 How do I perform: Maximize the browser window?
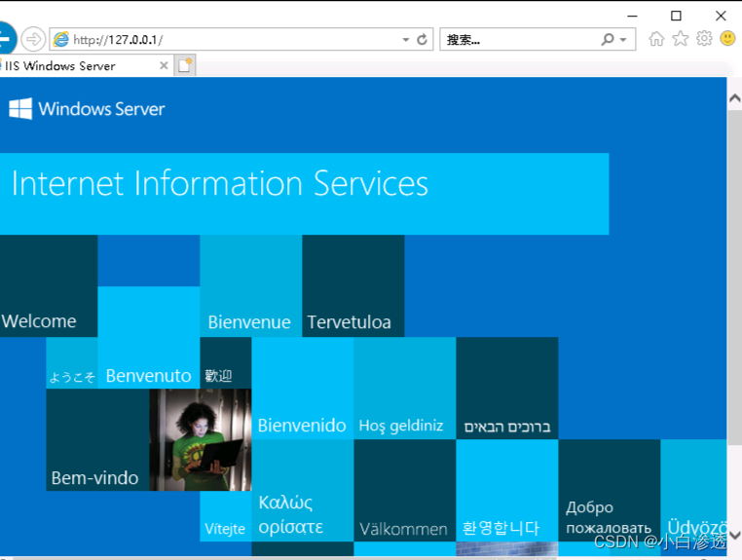676,16
